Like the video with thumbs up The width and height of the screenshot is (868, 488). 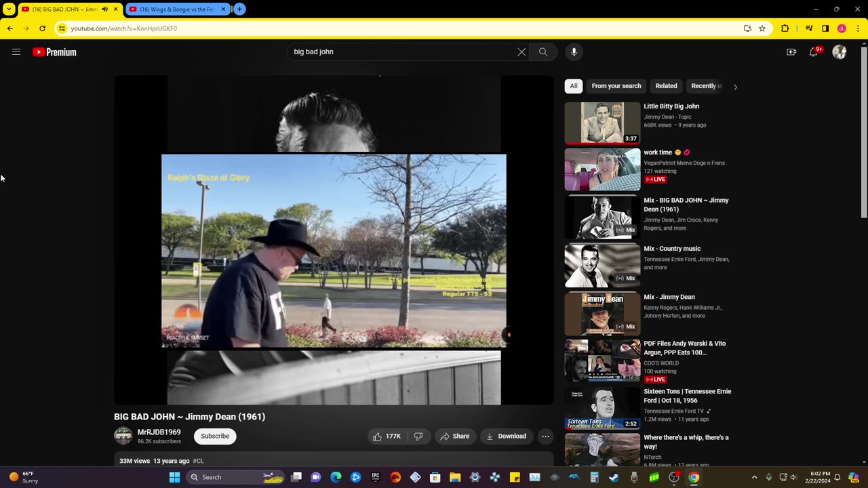click(x=387, y=436)
